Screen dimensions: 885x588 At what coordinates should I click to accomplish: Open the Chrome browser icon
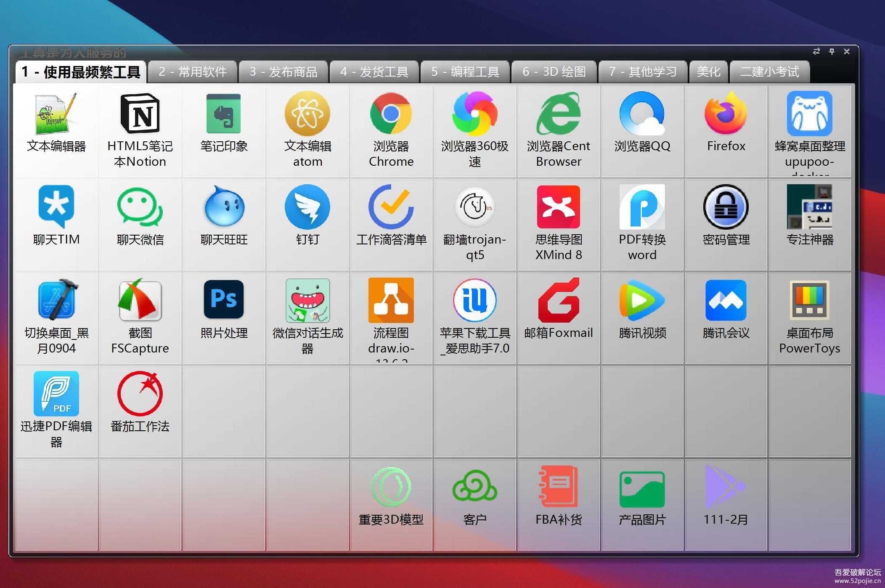(x=391, y=114)
